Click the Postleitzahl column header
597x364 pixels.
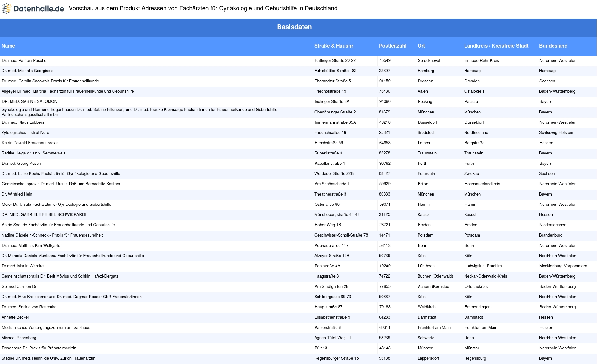(393, 46)
